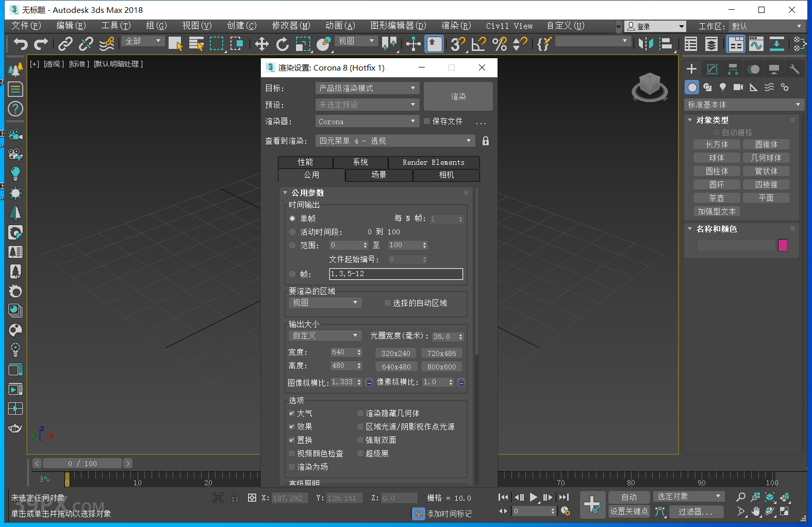This screenshot has width=812, height=527.
Task: Choose the 800x600 preset size button
Action: point(441,367)
